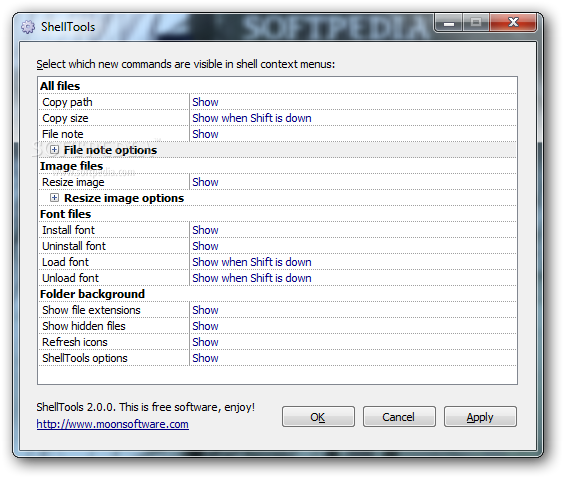Select the Load font row label
This screenshot has width=564, height=478.
[65, 262]
